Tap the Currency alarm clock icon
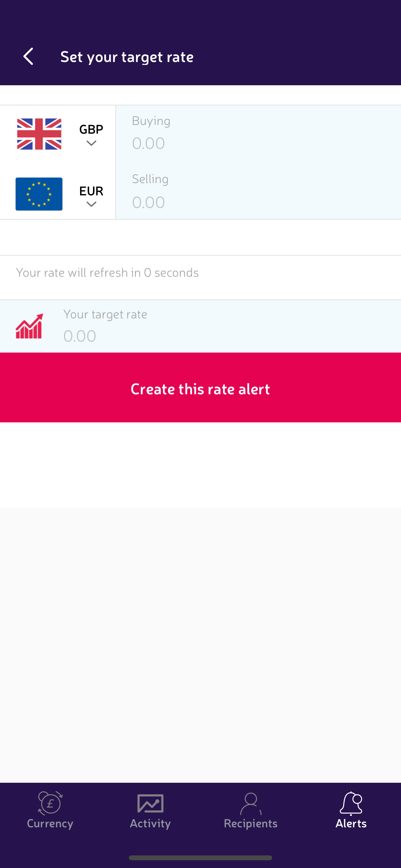This screenshot has height=868, width=401. (50, 803)
